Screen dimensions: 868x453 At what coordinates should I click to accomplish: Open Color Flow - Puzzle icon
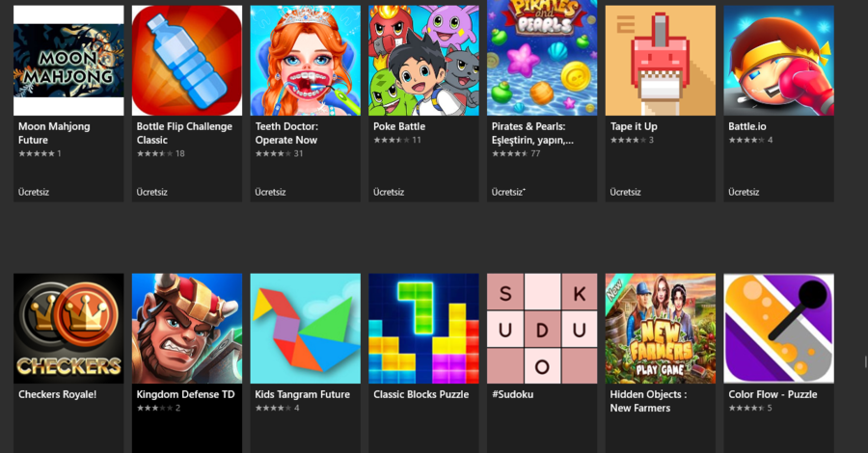point(779,329)
